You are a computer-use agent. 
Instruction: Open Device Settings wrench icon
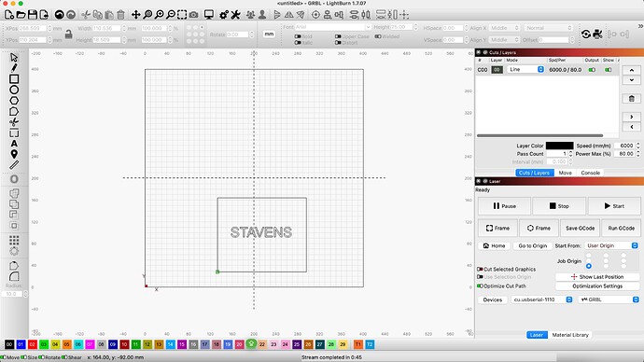click(235, 15)
